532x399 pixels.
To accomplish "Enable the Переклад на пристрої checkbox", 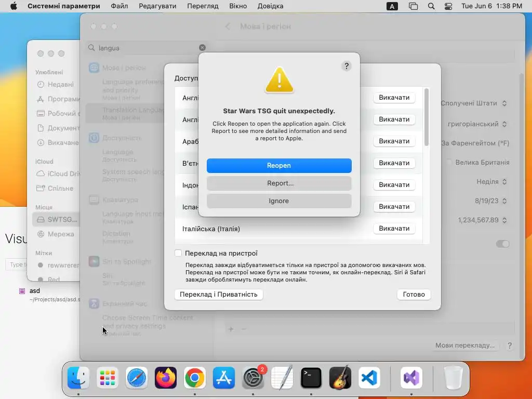I will tap(178, 253).
